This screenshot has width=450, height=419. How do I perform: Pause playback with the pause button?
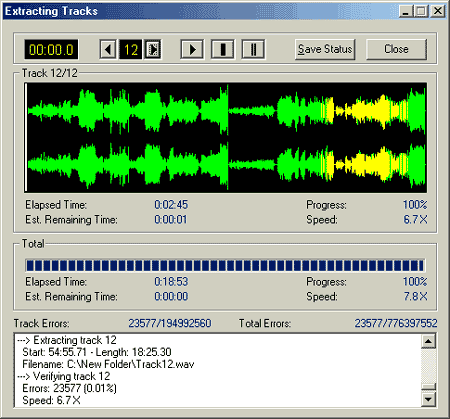pyautogui.click(x=253, y=50)
